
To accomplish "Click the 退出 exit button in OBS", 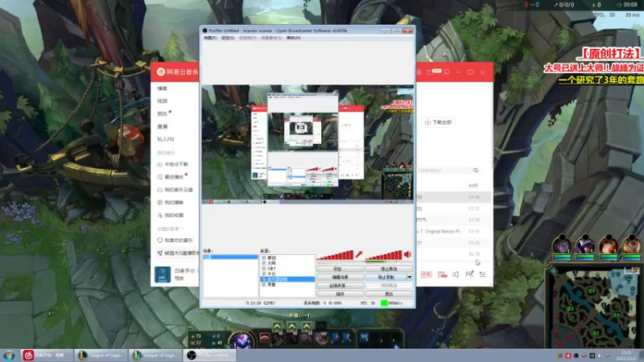I will click(x=389, y=294).
